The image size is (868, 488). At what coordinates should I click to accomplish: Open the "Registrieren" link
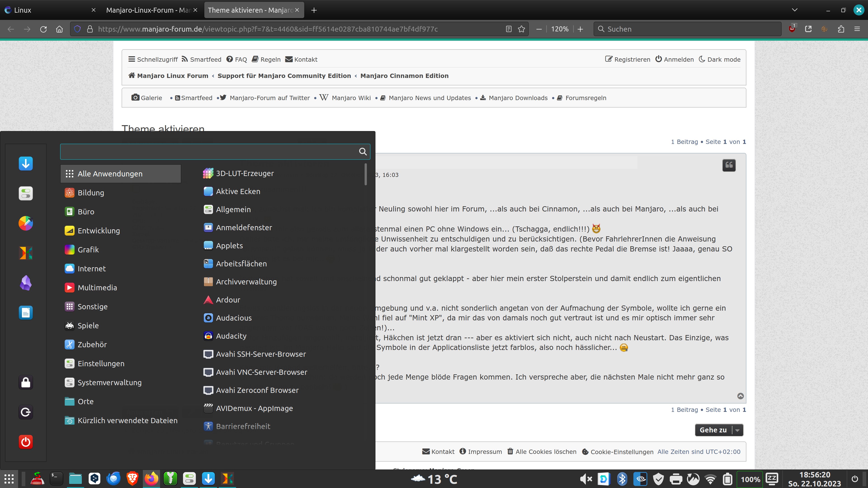[632, 59]
